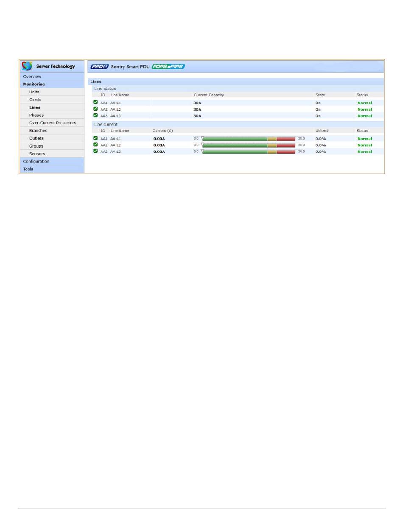Click the Current Capacity column header
The height and width of the screenshot is (532, 403).
pyautogui.click(x=209, y=95)
